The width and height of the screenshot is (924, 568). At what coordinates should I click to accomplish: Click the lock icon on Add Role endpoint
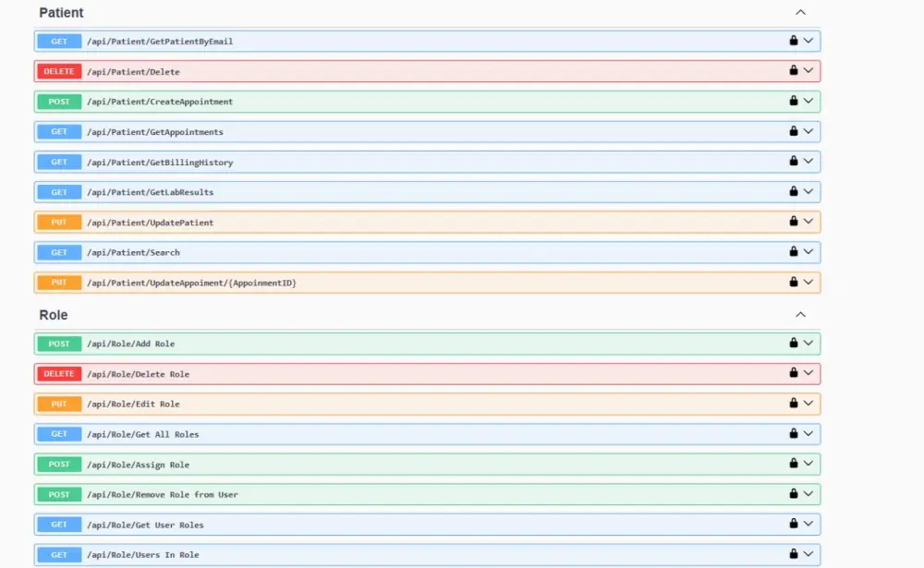point(792,343)
